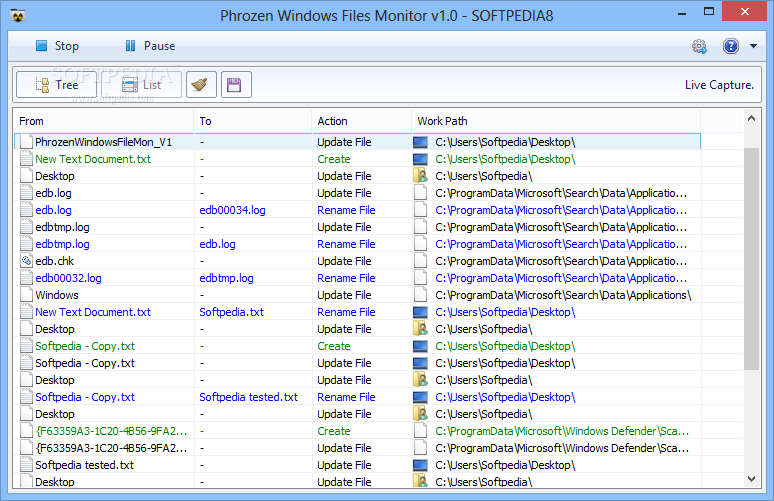Click the vertical scrollbar thumb

click(x=751, y=258)
